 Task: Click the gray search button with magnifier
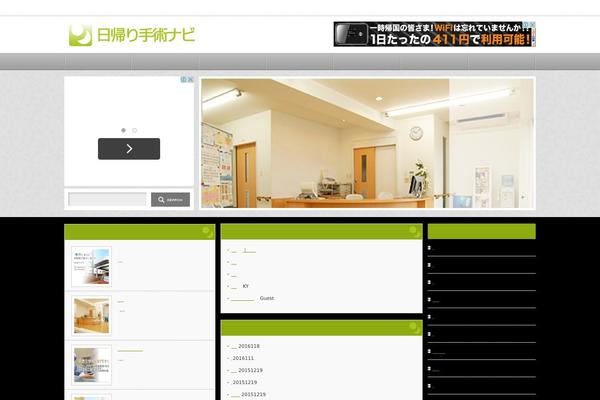point(170,199)
